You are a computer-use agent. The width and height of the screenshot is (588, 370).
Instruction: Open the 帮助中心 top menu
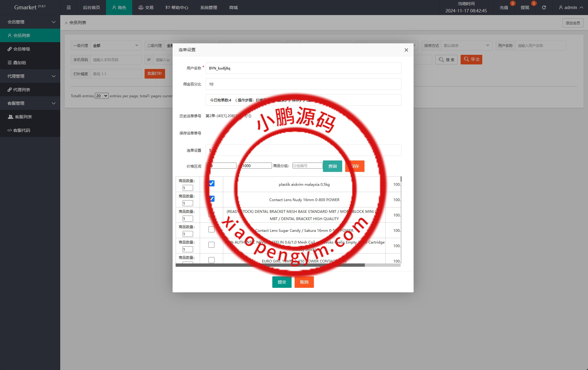[177, 8]
